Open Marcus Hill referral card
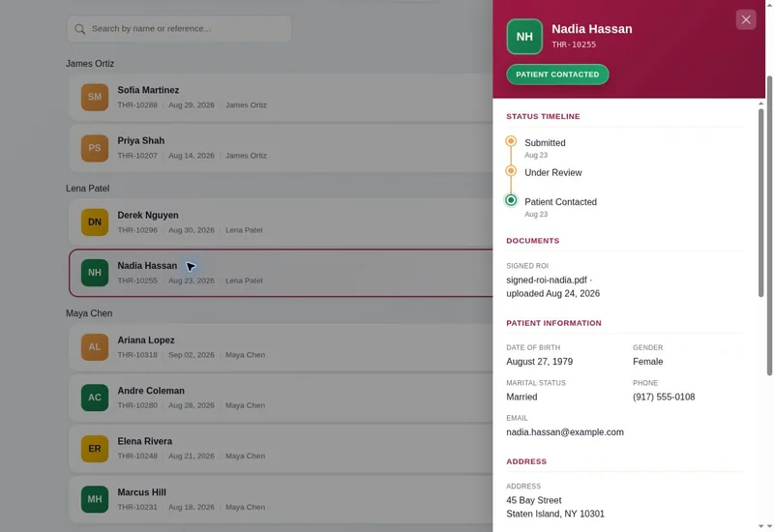The height and width of the screenshot is (532, 774). 281,499
